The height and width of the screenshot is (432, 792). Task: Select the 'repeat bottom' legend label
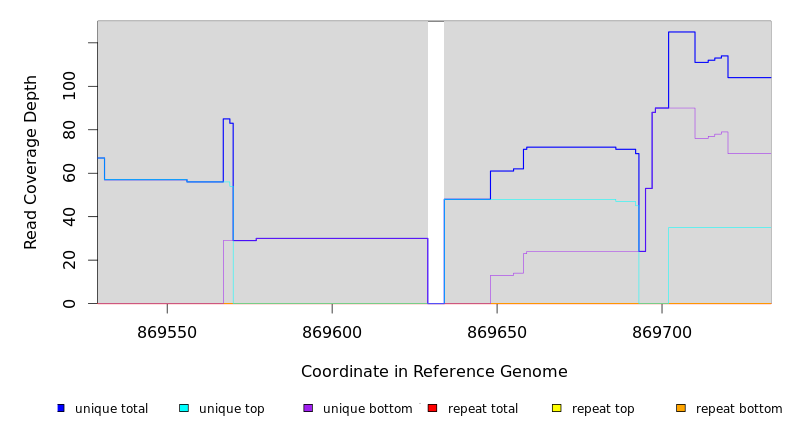(739, 409)
